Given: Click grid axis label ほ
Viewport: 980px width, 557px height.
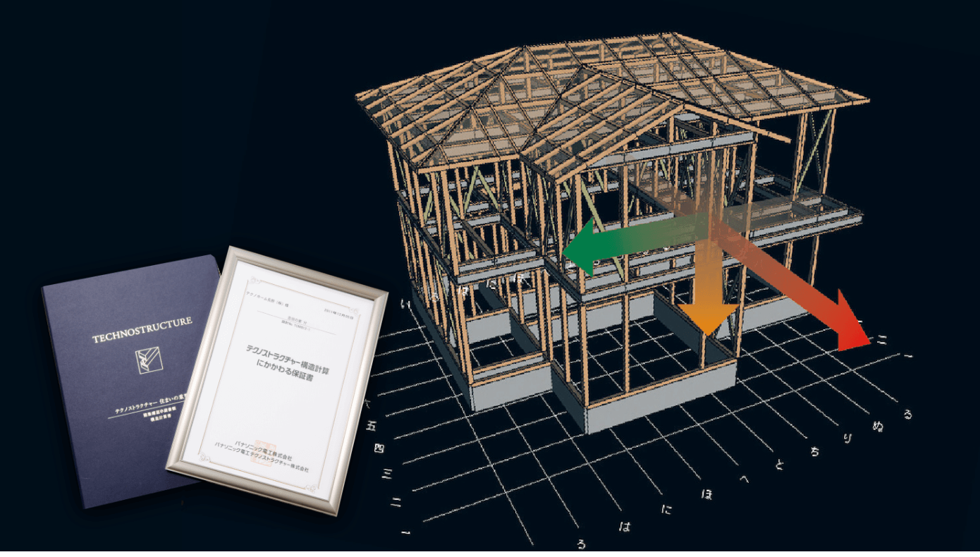Looking at the screenshot, I should pyautogui.click(x=706, y=493).
